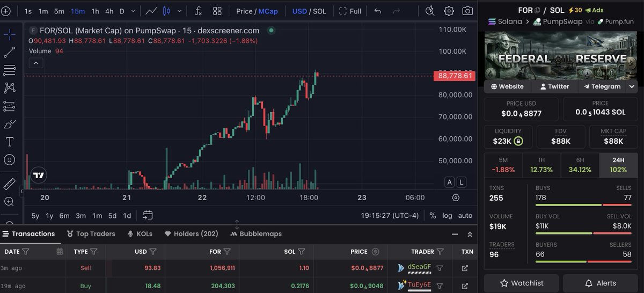
Task: Select the 1H stats tab
Action: [541, 165]
